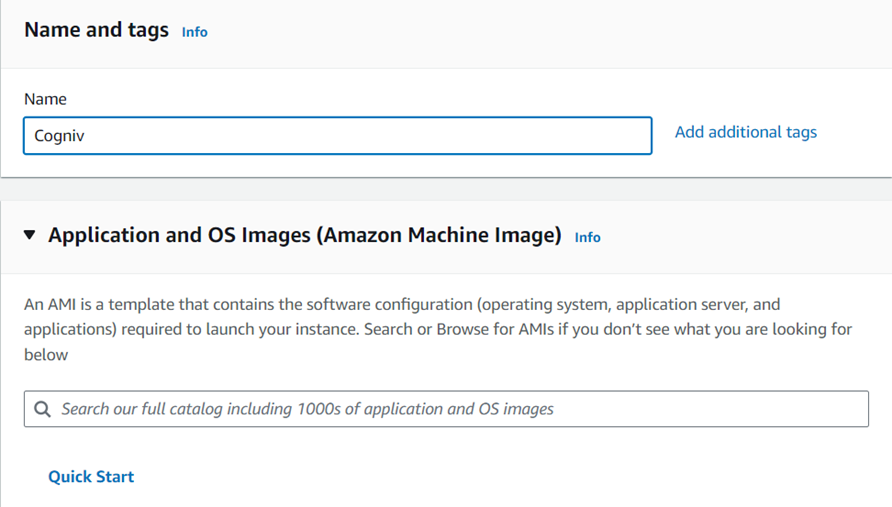Screen dimensions: 892x507
Task: Click into the AMI catalog search box
Action: [x=446, y=409]
